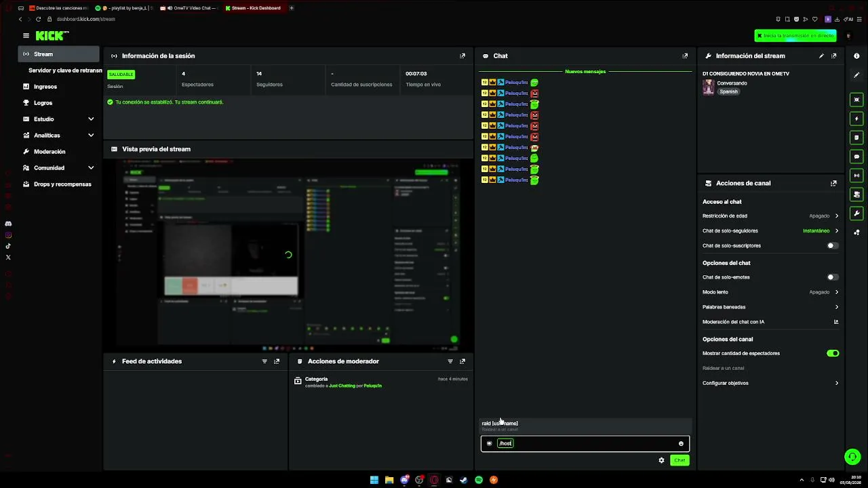
Task: Switch to the Spotify playlist browser tab
Action: pos(125,8)
